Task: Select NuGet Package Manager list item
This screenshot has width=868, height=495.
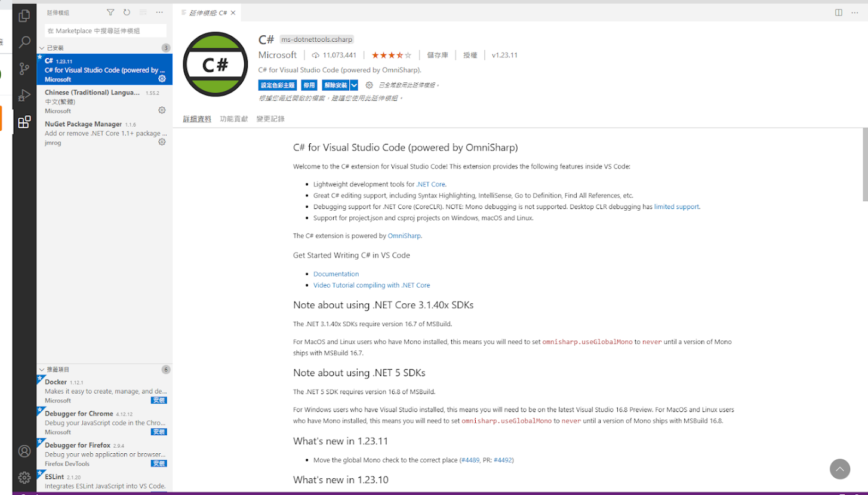Action: tap(104, 133)
